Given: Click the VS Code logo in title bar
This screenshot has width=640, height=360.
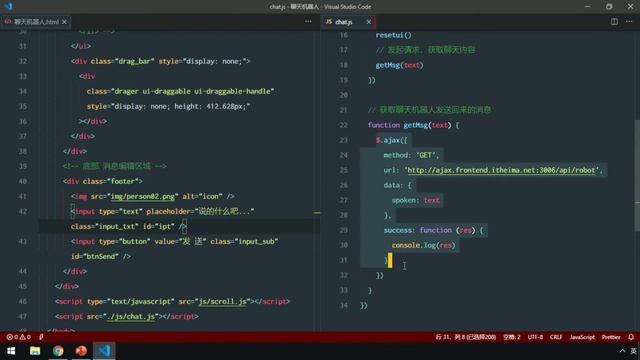Looking at the screenshot, I should point(8,6).
